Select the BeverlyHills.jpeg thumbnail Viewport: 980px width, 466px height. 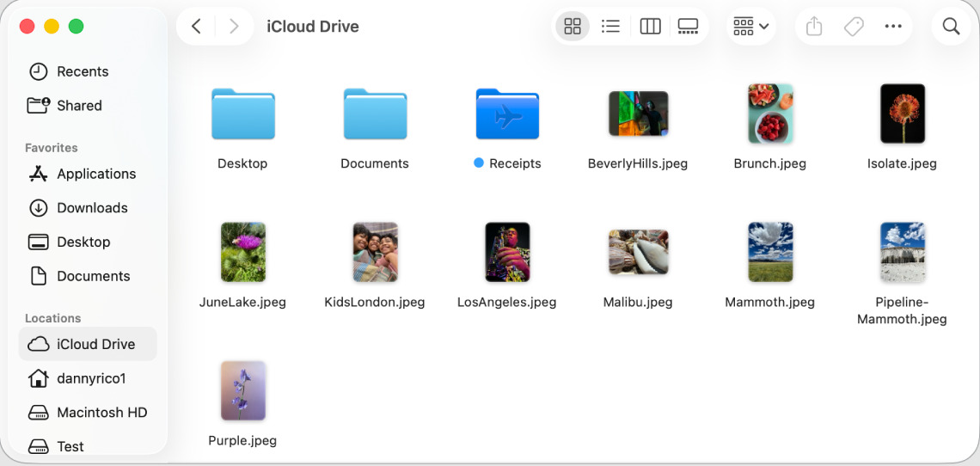point(638,114)
